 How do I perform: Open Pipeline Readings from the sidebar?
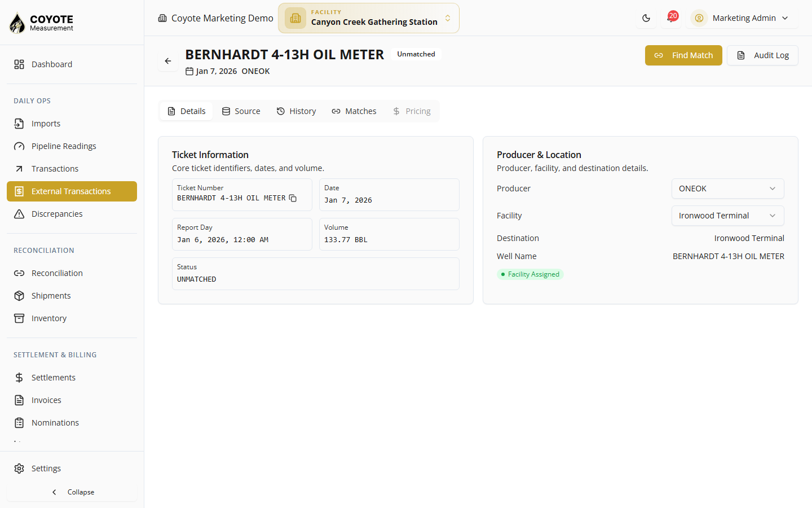point(72,146)
